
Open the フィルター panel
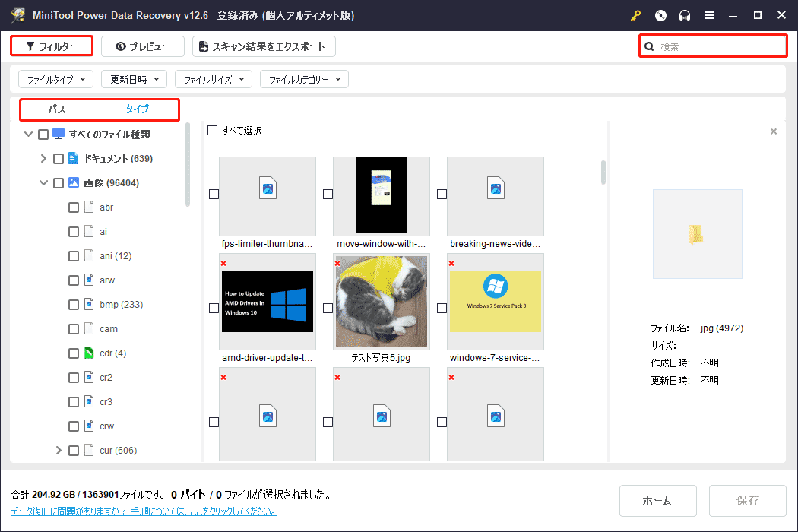click(x=51, y=46)
